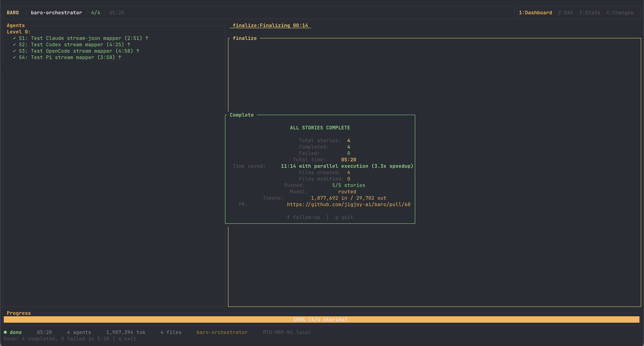The height and width of the screenshot is (346, 644).
Task: Select S1 Test Claude stream-json mapper row
Action: point(81,38)
